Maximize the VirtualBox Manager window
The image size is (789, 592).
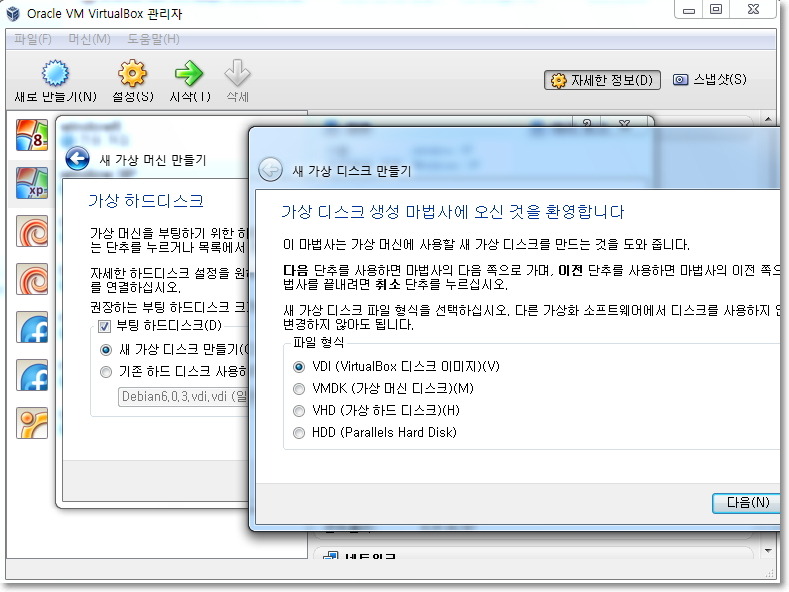click(x=716, y=9)
